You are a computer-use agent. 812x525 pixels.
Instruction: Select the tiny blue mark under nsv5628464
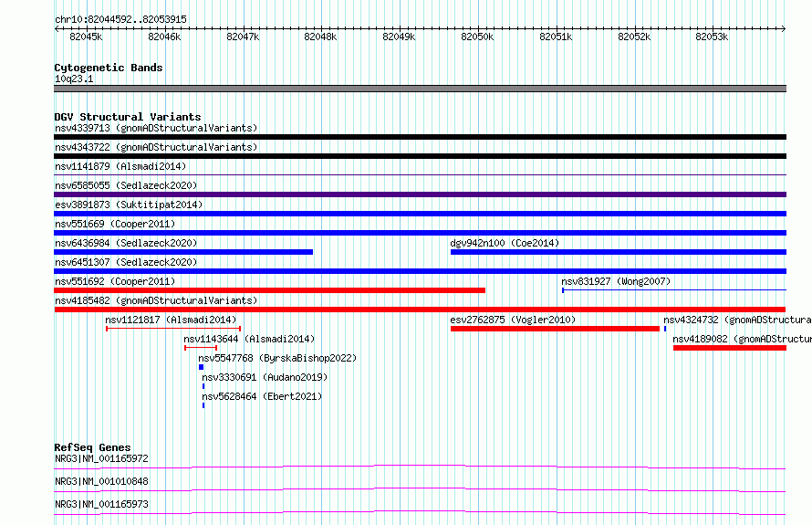pyautogui.click(x=203, y=405)
